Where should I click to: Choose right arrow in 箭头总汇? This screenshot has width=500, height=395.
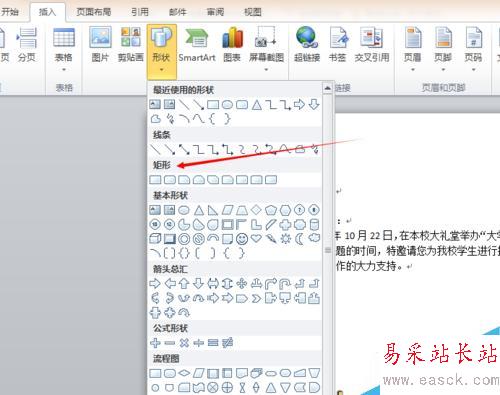click(155, 284)
